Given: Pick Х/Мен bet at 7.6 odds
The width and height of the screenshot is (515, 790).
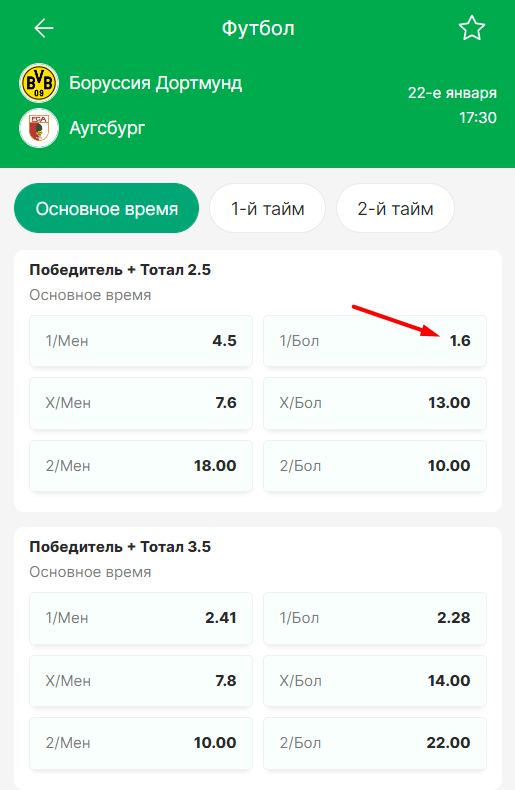Looking at the screenshot, I should tap(141, 403).
